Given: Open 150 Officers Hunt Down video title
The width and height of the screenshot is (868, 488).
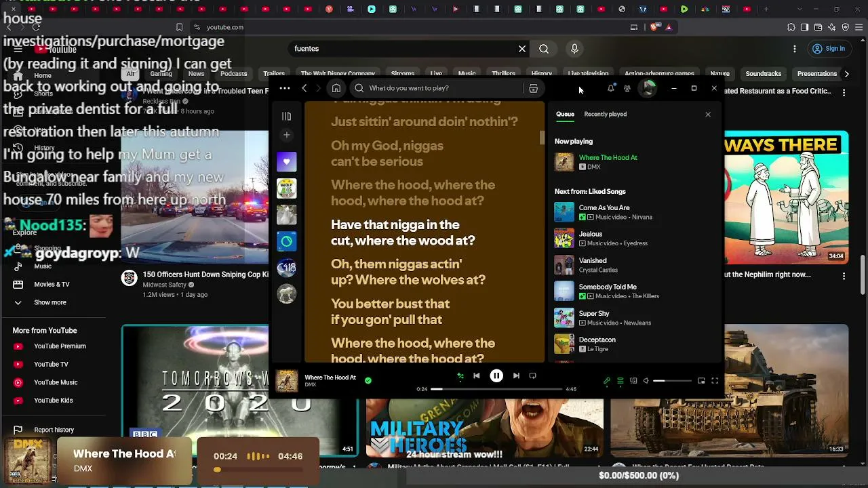Looking at the screenshot, I should point(205,274).
